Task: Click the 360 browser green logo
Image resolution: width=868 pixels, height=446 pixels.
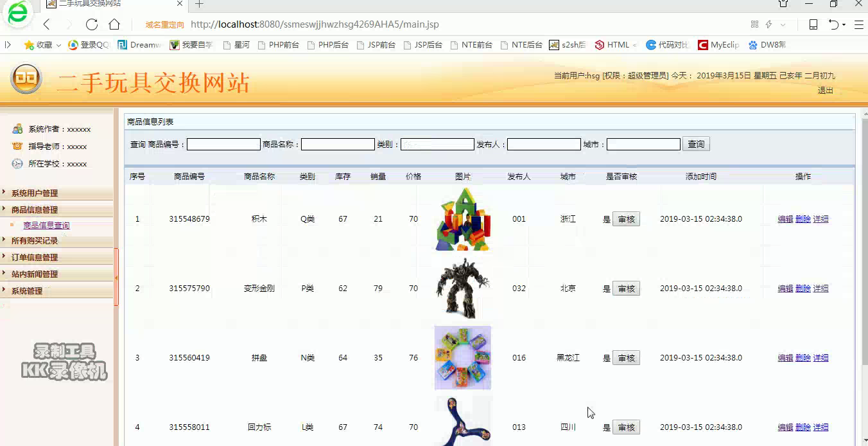Action: pyautogui.click(x=17, y=13)
